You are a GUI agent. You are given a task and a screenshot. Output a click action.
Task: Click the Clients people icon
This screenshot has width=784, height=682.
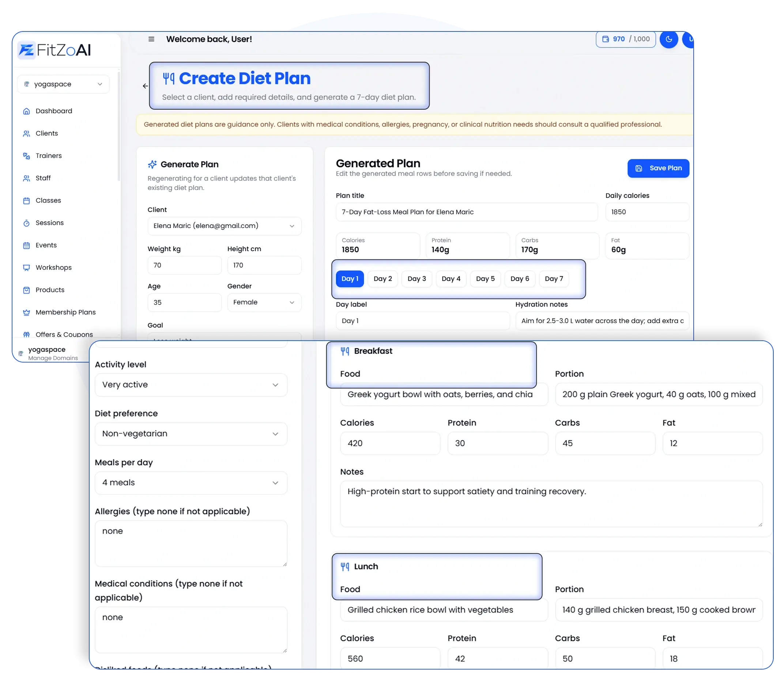[x=26, y=133]
